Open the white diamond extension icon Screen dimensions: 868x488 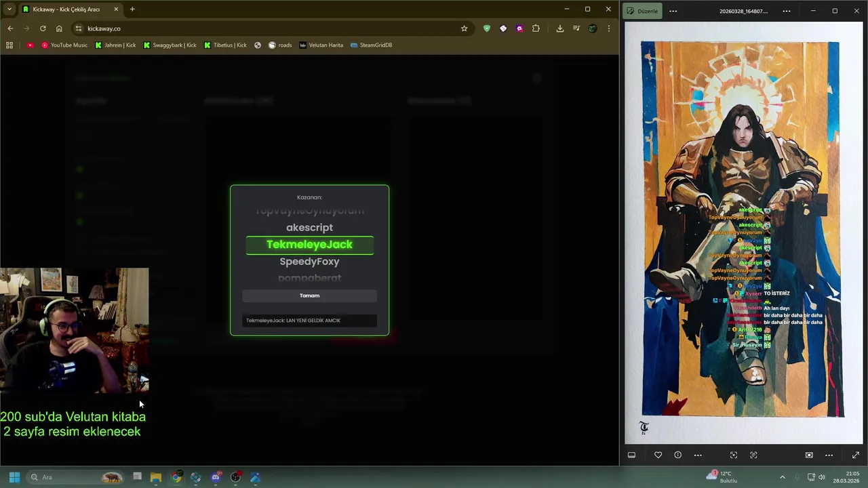pyautogui.click(x=503, y=28)
